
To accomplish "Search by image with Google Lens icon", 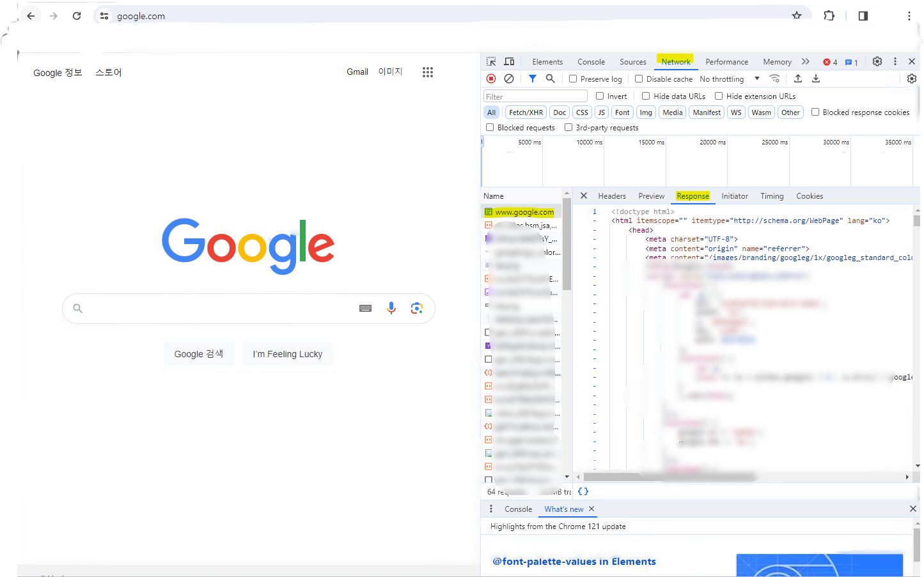I will [417, 309].
